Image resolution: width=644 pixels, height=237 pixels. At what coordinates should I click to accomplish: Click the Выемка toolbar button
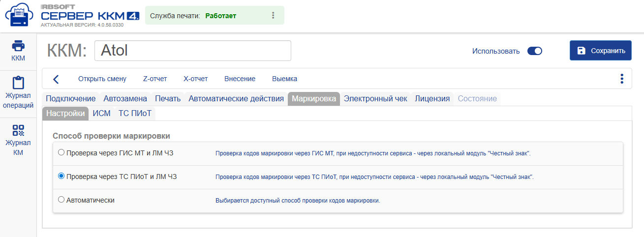tap(284, 79)
